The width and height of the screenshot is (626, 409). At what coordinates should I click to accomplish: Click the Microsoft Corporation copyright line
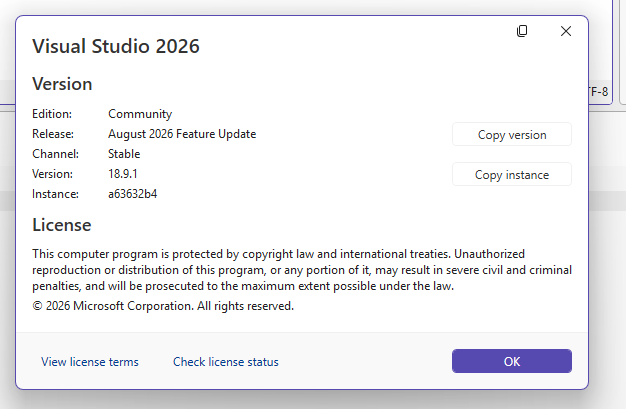pos(163,306)
